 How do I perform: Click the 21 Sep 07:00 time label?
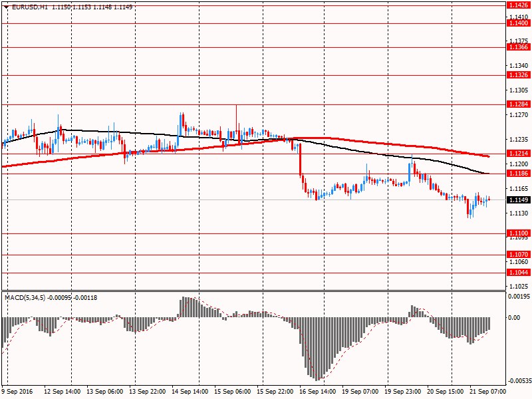487,392
